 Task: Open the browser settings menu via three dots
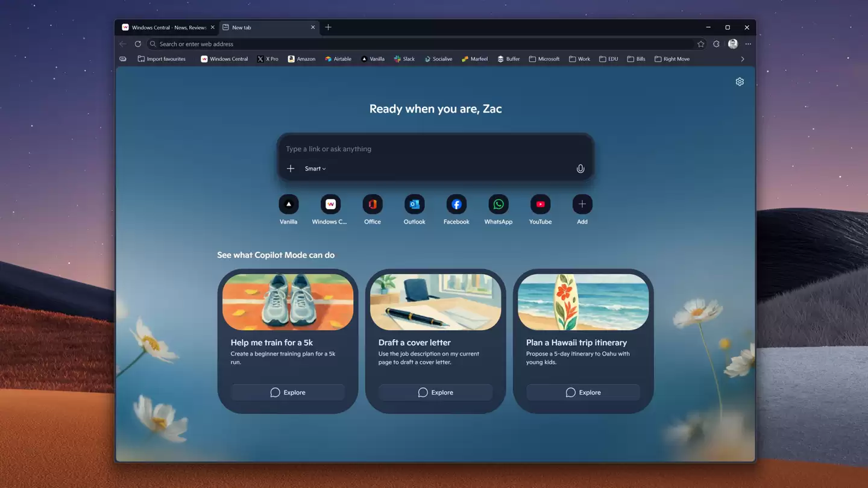point(747,43)
